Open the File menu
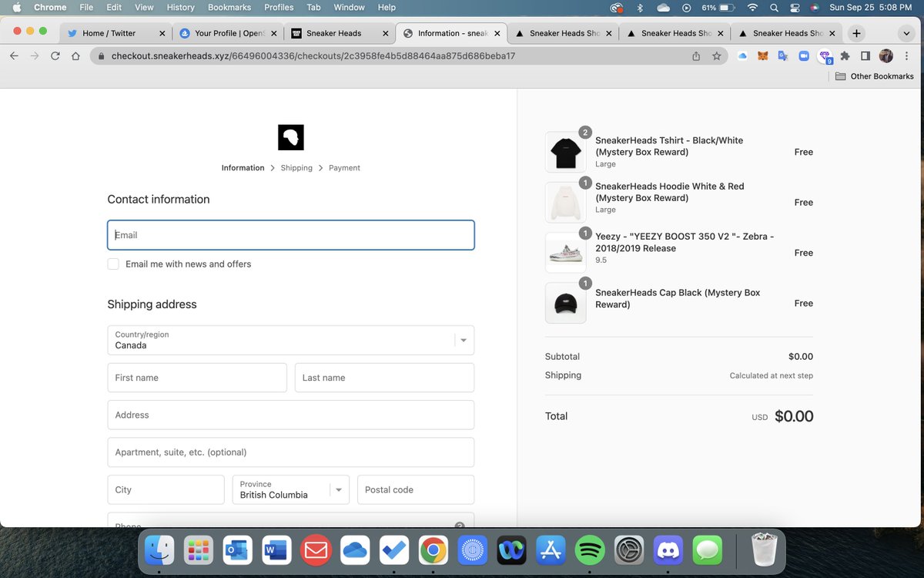Viewport: 924px width, 578px height. (x=86, y=8)
